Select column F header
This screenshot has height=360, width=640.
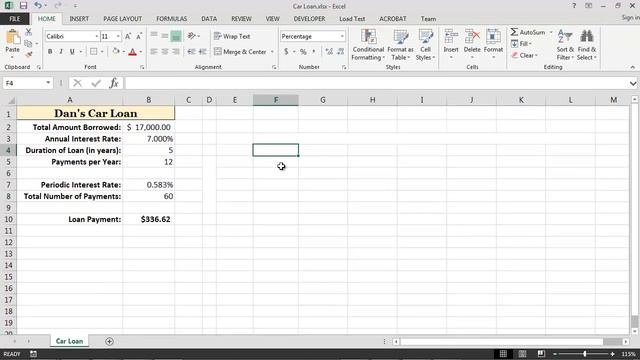click(x=276, y=100)
